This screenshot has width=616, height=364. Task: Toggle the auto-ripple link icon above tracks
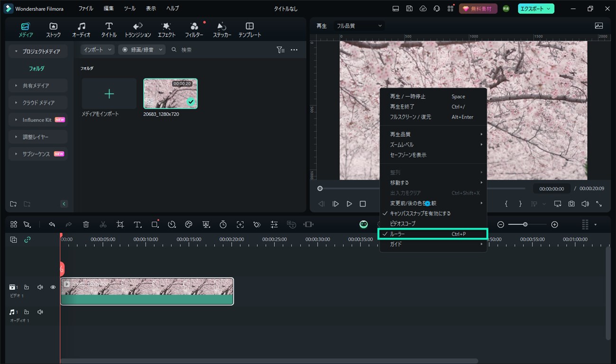pos(27,240)
